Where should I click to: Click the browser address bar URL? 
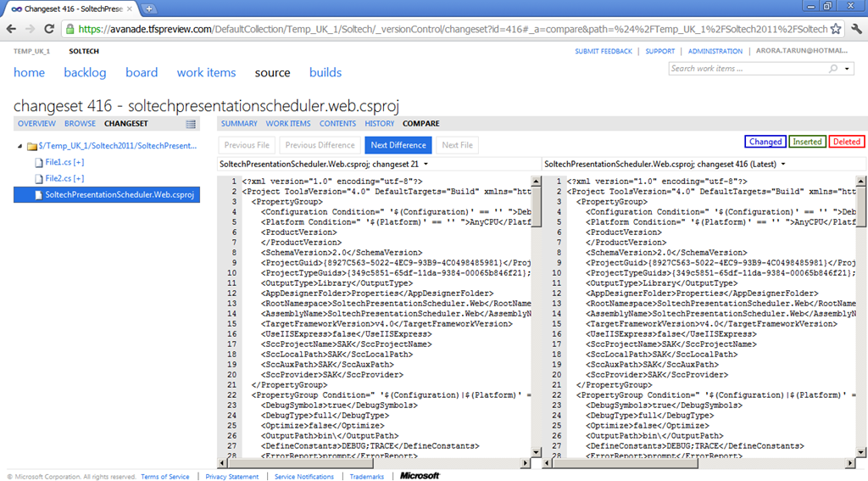click(453, 29)
